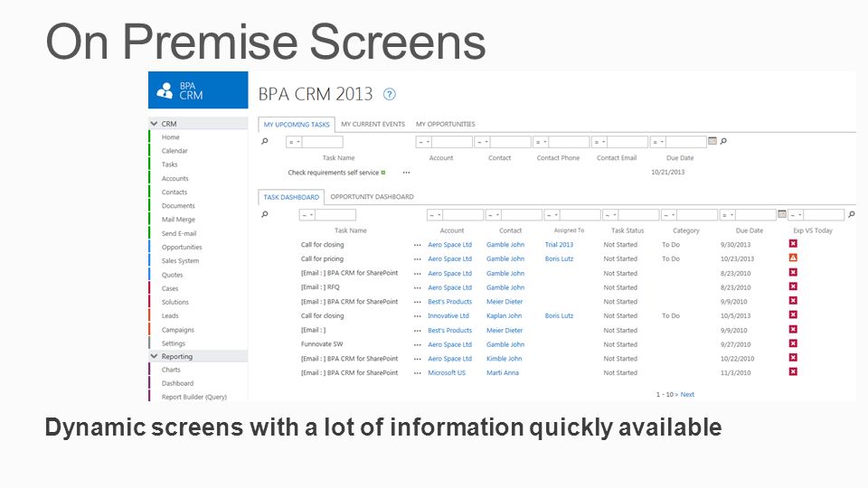
Task: Click Funnovate SW task name
Action: tap(322, 344)
